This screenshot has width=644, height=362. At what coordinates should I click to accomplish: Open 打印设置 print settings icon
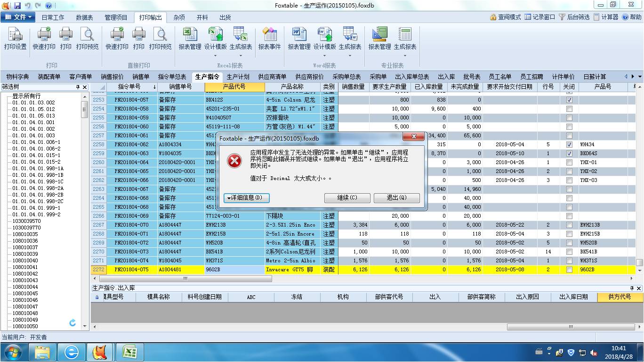15,39
